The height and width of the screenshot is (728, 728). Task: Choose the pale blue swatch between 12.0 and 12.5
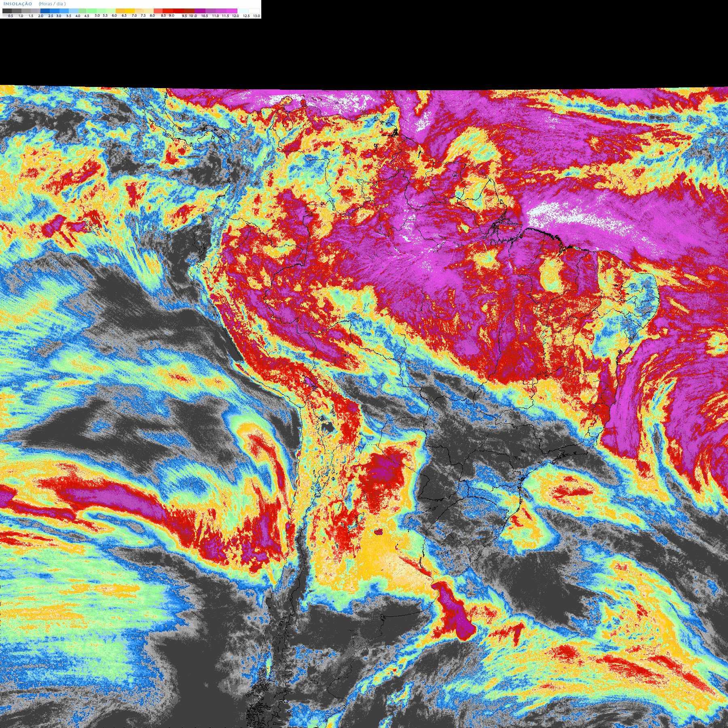pyautogui.click(x=243, y=11)
